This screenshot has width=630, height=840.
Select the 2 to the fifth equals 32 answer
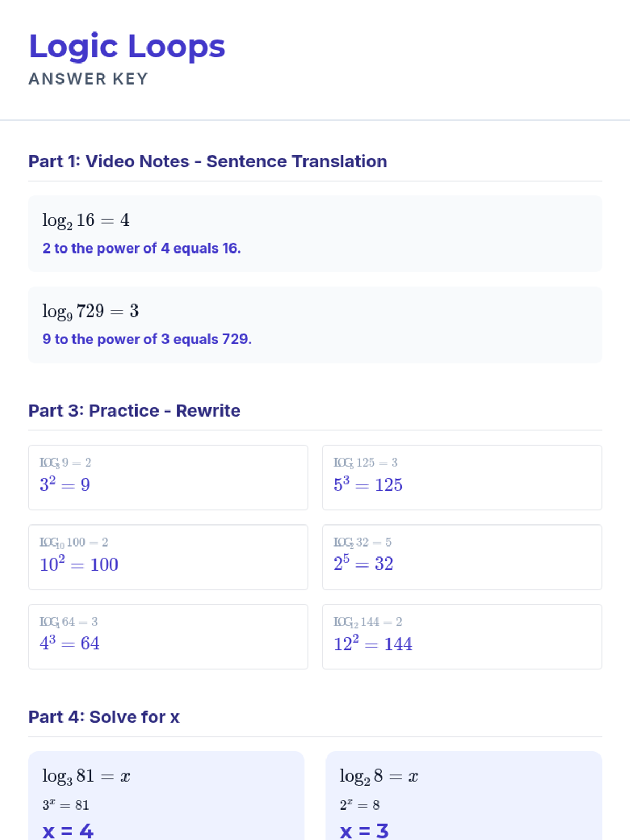point(363,564)
